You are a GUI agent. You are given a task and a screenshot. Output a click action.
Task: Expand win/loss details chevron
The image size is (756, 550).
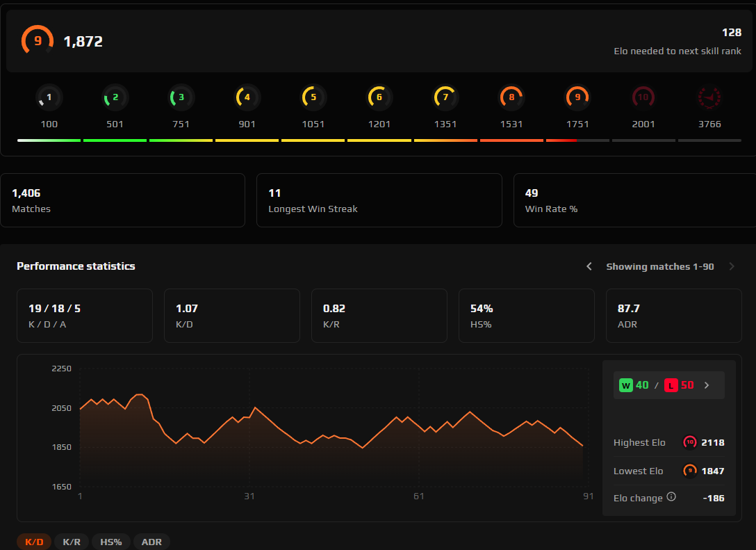(707, 385)
